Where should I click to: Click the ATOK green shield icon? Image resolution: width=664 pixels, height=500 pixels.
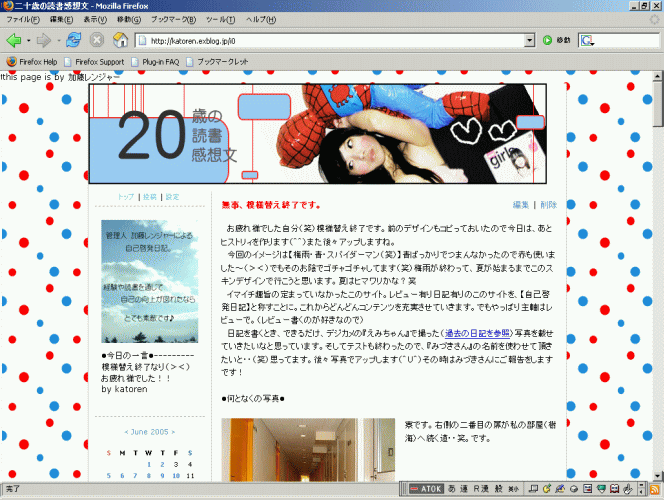[x=601, y=489]
